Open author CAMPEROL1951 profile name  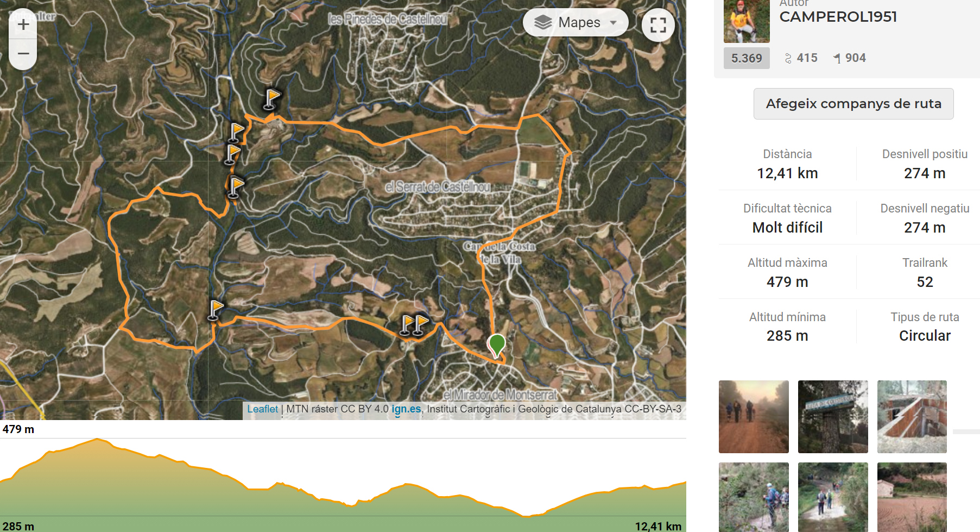838,17
